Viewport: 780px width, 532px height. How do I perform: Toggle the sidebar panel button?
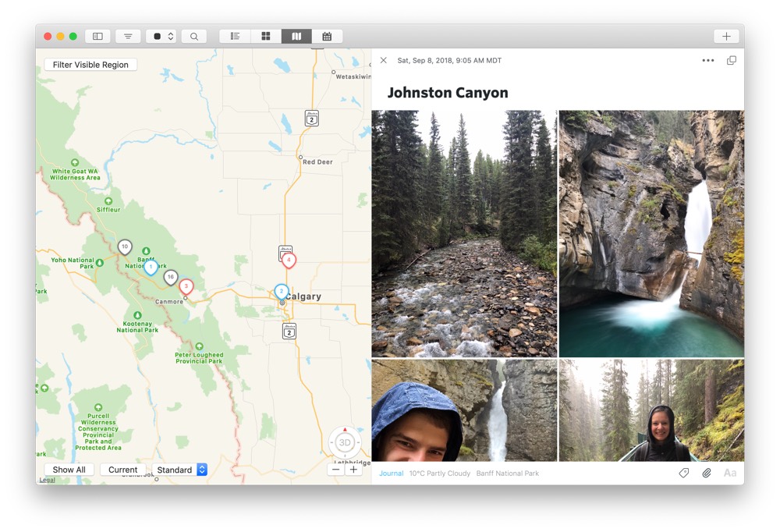(x=98, y=37)
